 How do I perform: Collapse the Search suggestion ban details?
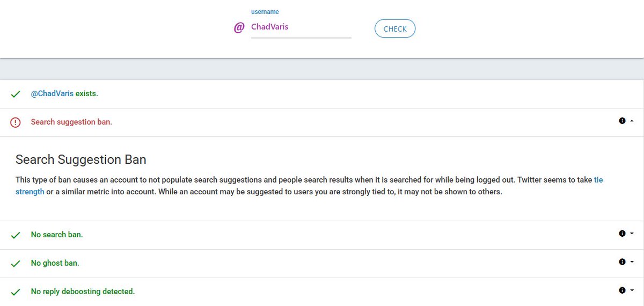click(632, 121)
